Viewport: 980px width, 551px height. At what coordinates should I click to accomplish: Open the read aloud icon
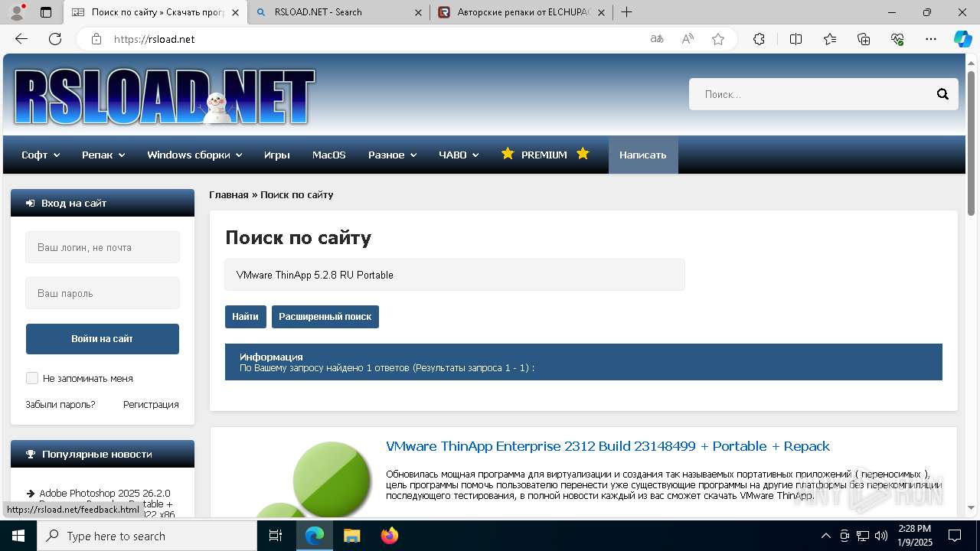pyautogui.click(x=688, y=39)
